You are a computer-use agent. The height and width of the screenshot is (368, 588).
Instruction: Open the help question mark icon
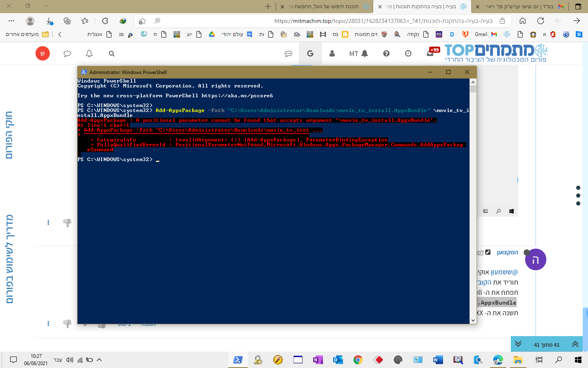[x=386, y=54]
